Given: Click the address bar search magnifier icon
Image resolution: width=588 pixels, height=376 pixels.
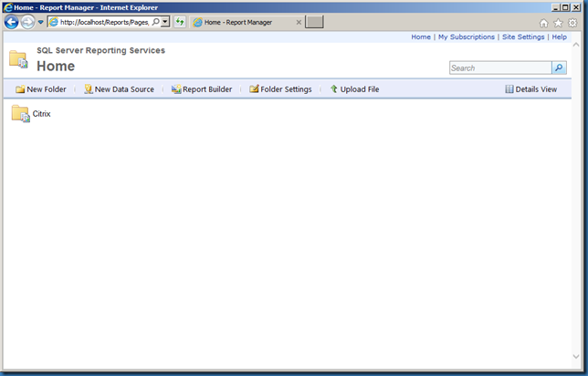Looking at the screenshot, I should pos(155,22).
